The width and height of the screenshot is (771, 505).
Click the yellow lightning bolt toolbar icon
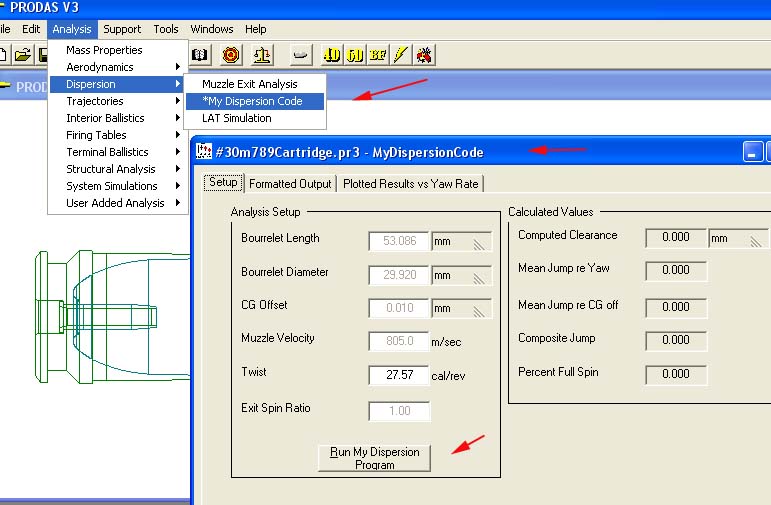(x=401, y=55)
